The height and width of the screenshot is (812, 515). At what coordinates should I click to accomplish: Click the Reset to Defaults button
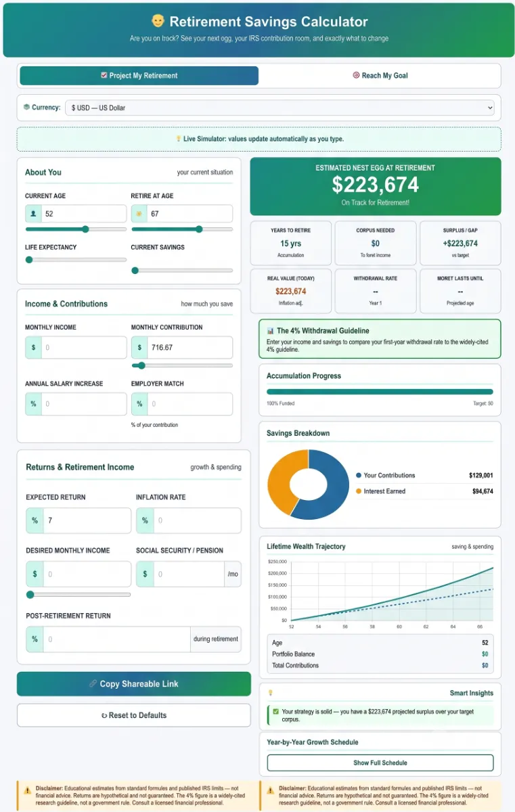(x=134, y=715)
